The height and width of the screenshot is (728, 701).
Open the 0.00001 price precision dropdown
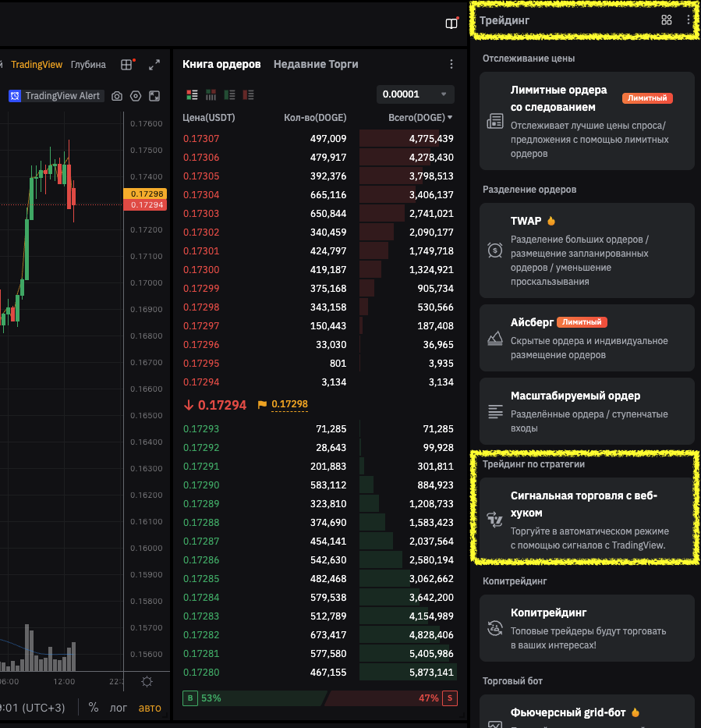click(415, 94)
